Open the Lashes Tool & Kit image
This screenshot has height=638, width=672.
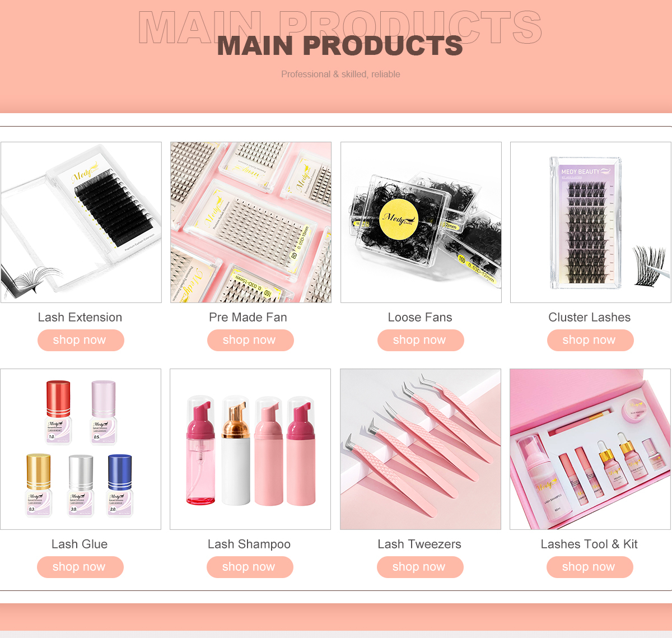[590, 449]
